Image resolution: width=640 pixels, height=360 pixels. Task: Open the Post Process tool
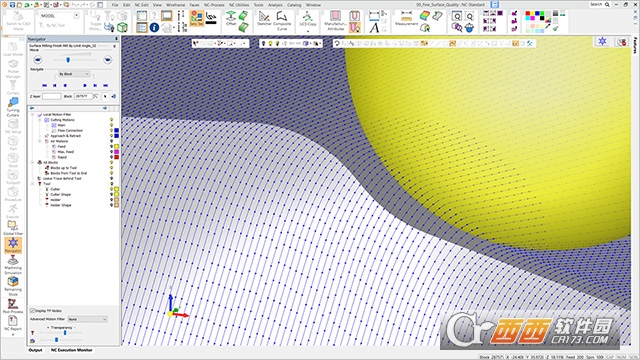13,305
